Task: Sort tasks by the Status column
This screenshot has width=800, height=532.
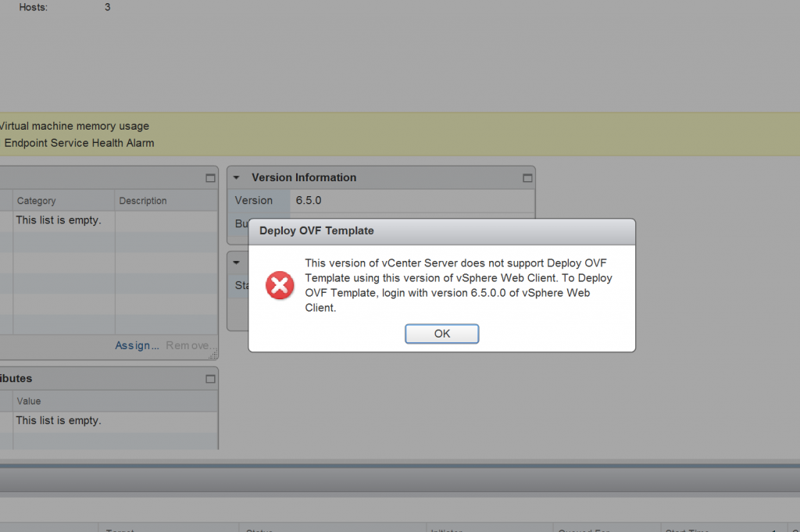Action: (258, 529)
